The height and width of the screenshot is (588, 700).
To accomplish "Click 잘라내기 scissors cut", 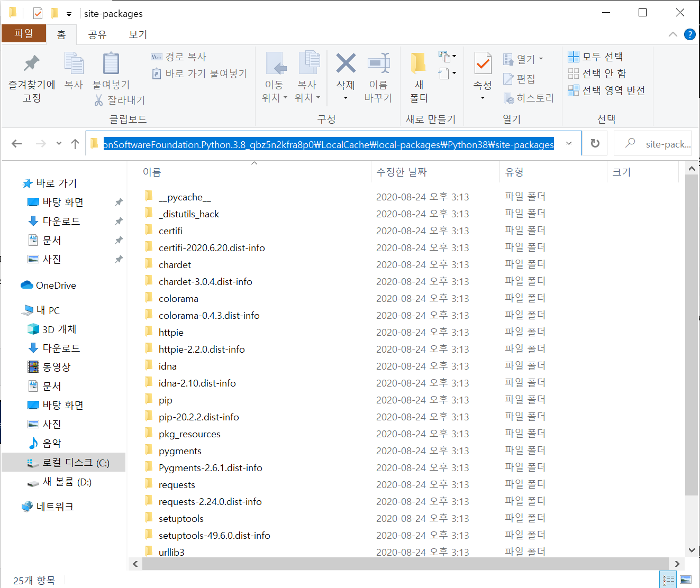I will (x=120, y=100).
